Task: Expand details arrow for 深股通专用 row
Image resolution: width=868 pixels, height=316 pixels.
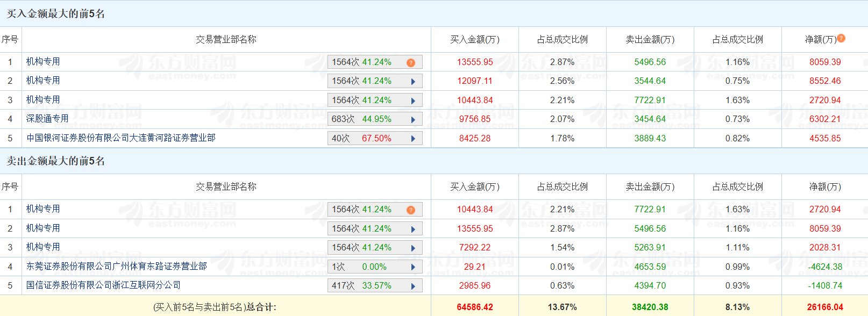Action: pos(413,119)
